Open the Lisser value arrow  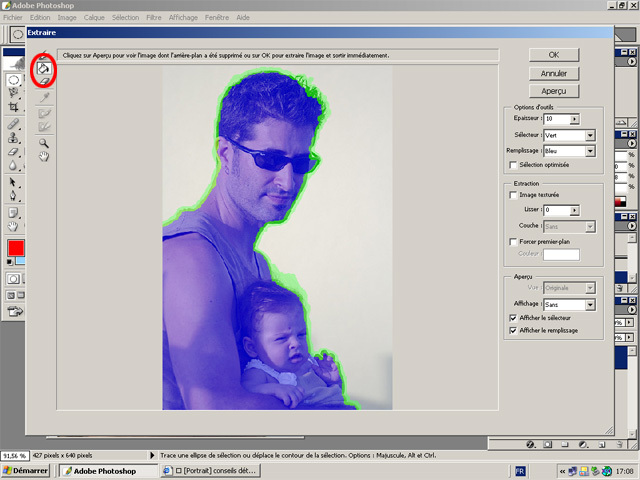click(x=575, y=210)
